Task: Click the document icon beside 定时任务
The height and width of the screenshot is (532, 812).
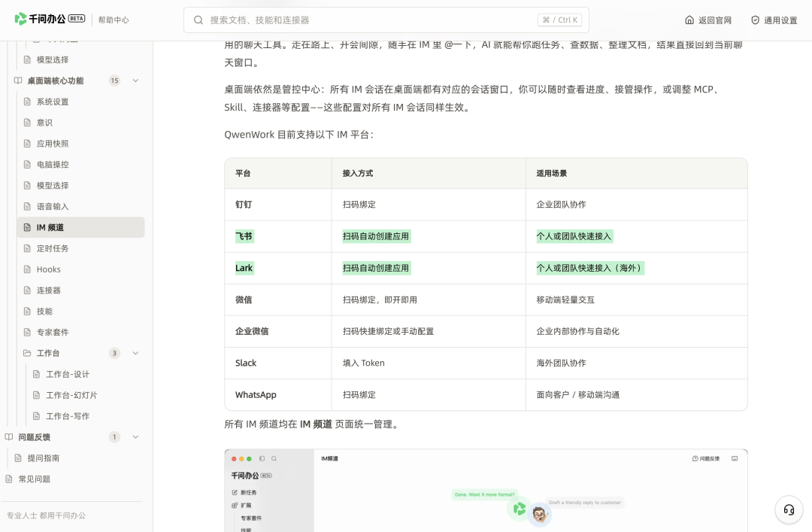Action: click(28, 248)
